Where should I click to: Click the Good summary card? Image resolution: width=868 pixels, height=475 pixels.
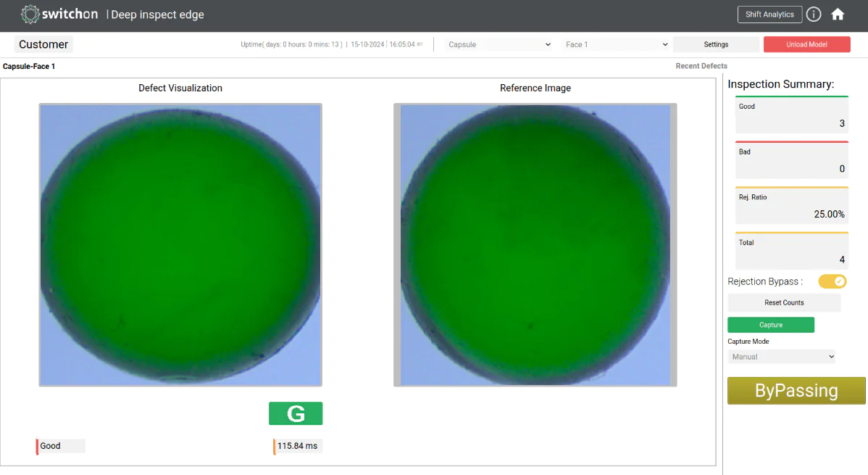(791, 115)
